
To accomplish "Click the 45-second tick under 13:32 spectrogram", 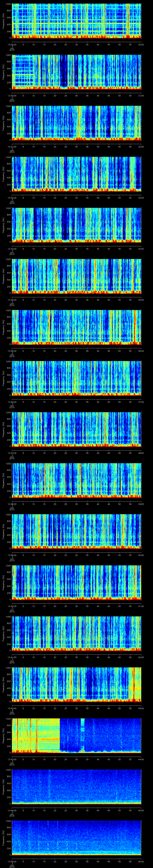I will 109,197.
